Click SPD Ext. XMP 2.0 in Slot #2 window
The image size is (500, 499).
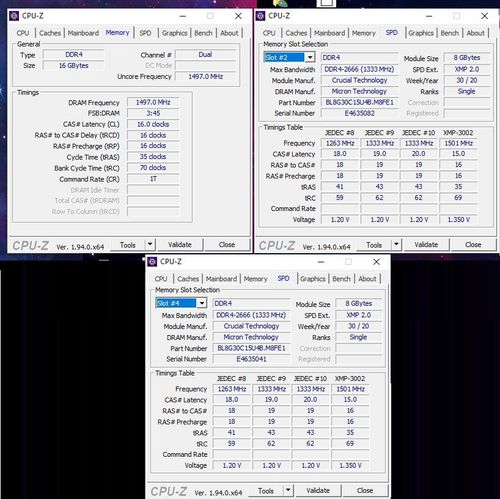click(467, 69)
